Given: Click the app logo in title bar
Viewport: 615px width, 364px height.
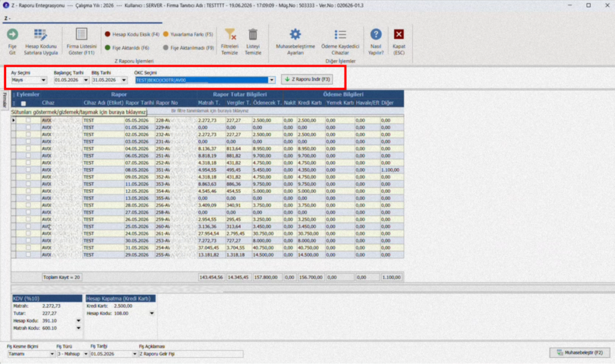Looking at the screenshot, I should pos(6,5).
